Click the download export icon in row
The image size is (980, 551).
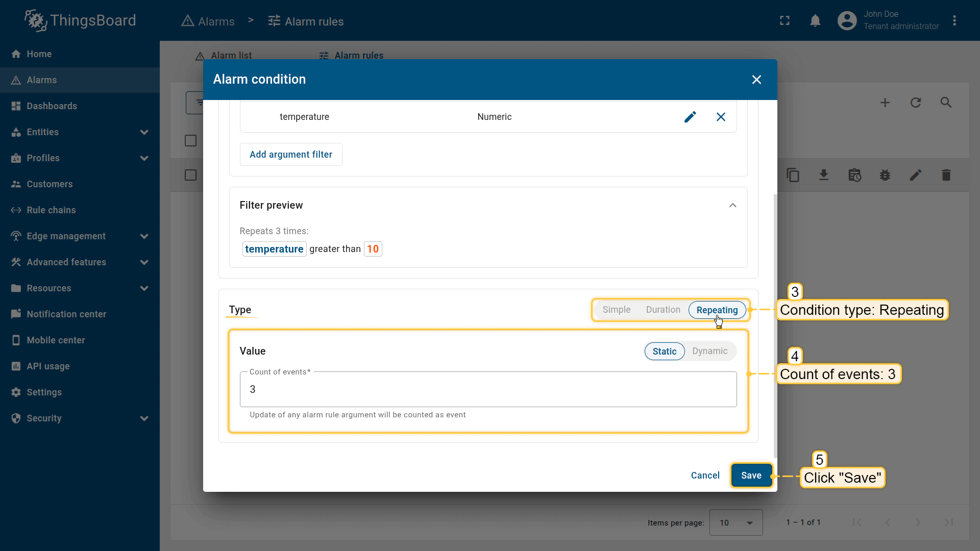(824, 176)
